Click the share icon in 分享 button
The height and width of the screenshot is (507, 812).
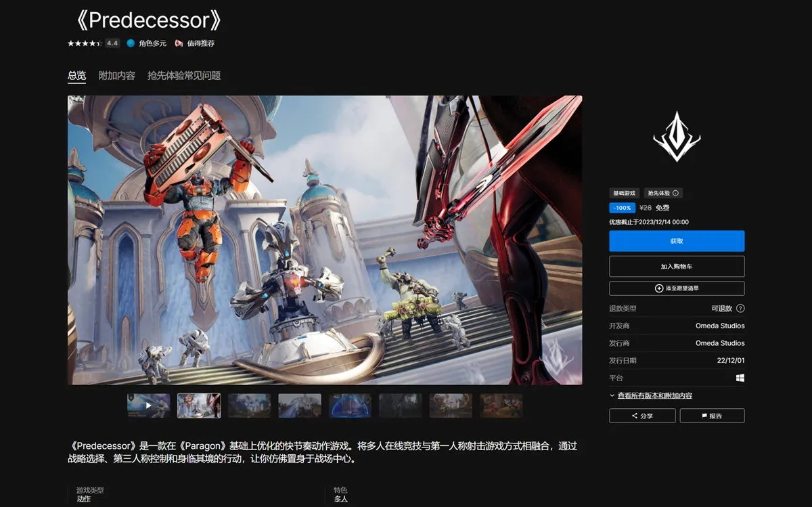coord(635,416)
